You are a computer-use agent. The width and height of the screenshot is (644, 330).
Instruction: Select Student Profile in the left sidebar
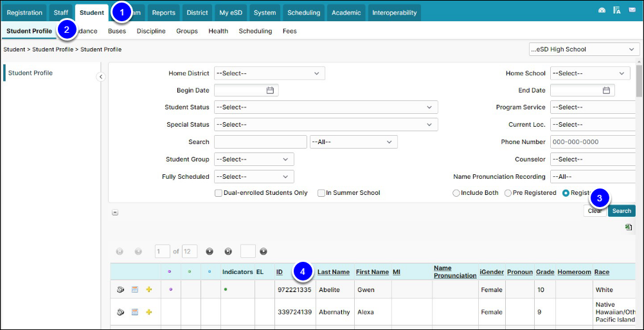tap(30, 73)
